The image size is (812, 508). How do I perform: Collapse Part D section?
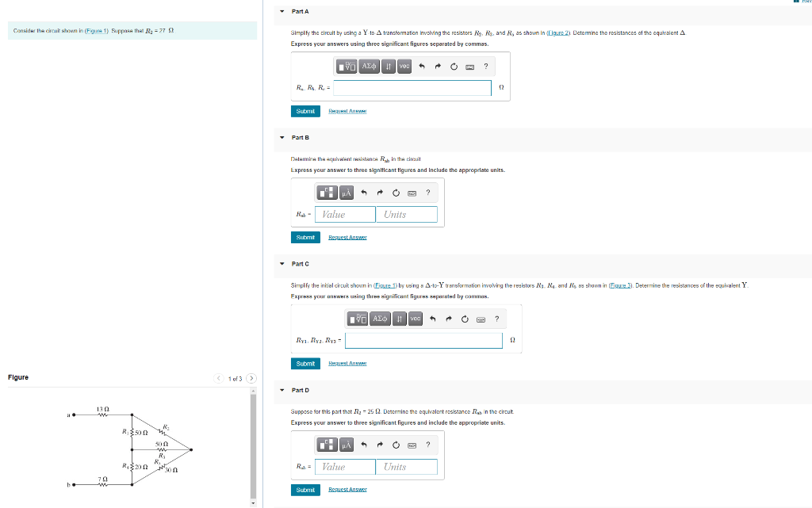[282, 390]
